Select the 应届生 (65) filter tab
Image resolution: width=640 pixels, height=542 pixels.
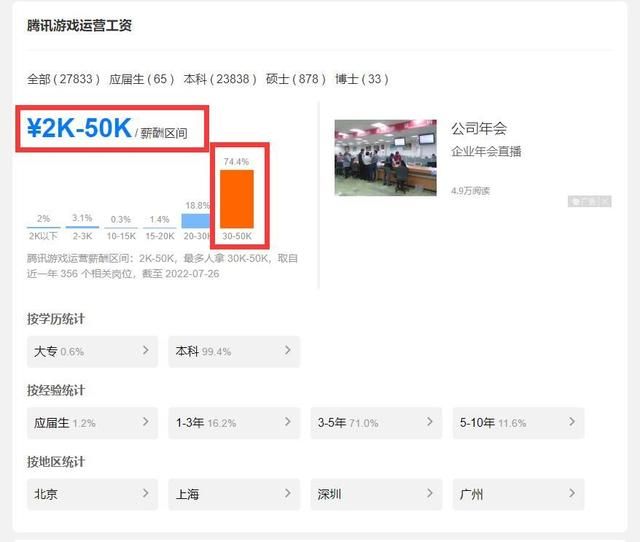pyautogui.click(x=141, y=79)
